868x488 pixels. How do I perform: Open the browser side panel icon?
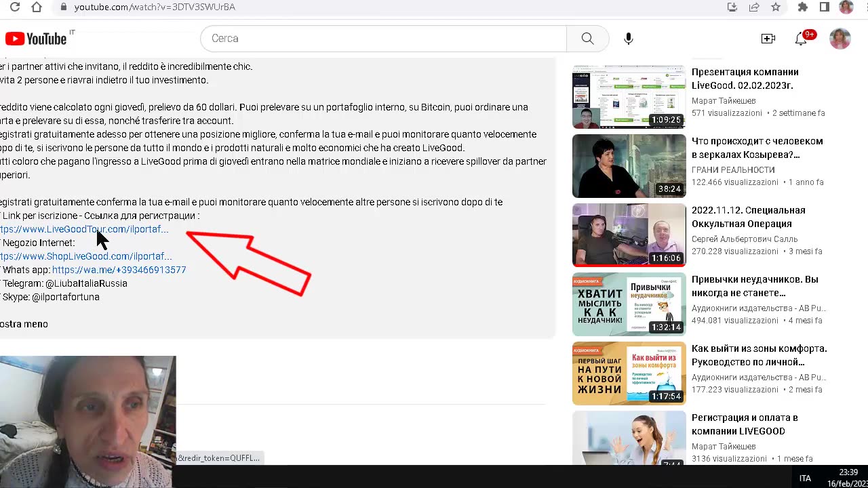[x=825, y=7]
